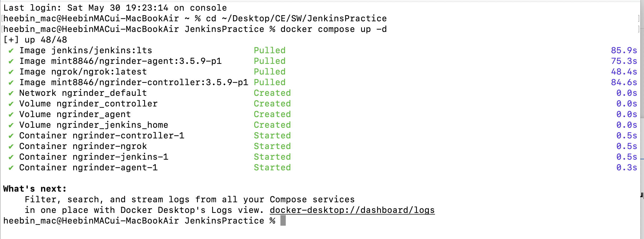Viewport: 644px width, 239px height.
Task: Click the Started status of ngrinder-agent-1
Action: (272, 167)
